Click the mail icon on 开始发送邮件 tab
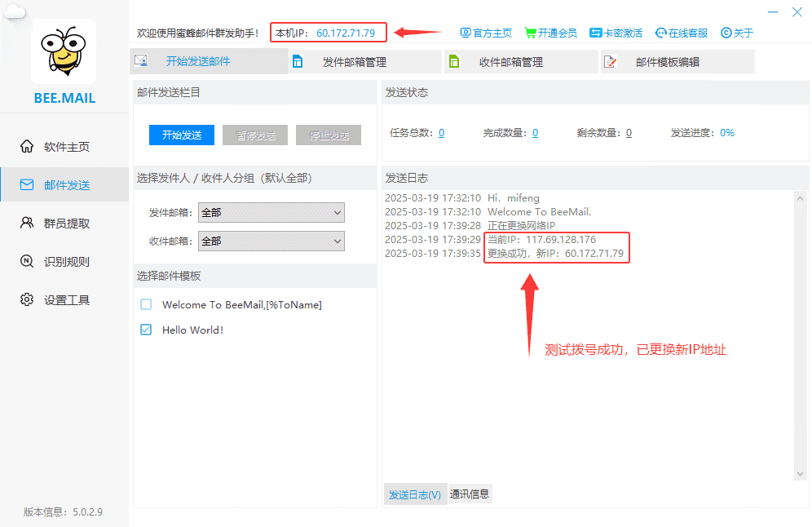812x527 pixels. pos(141,60)
